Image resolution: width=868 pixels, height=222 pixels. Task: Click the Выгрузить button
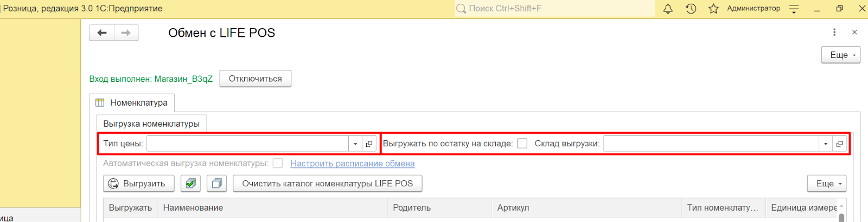point(138,184)
